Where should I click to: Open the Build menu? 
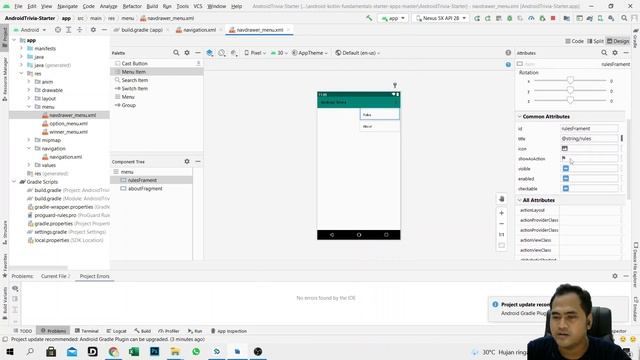tap(152, 6)
